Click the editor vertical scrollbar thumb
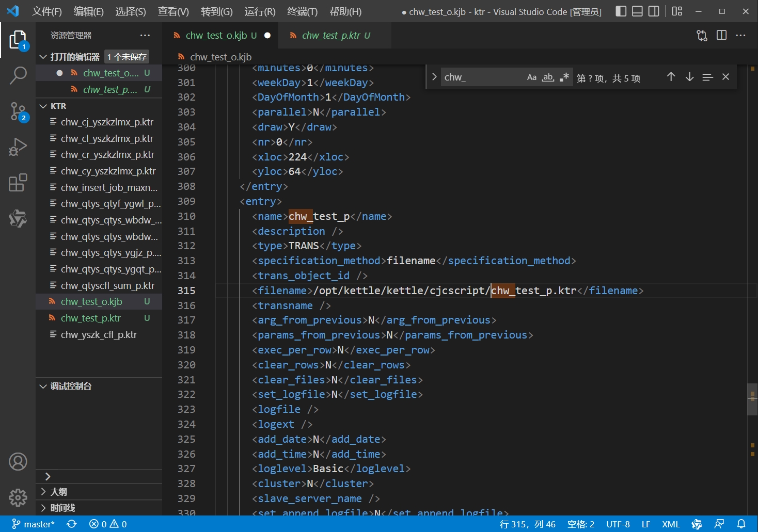 pos(752,399)
